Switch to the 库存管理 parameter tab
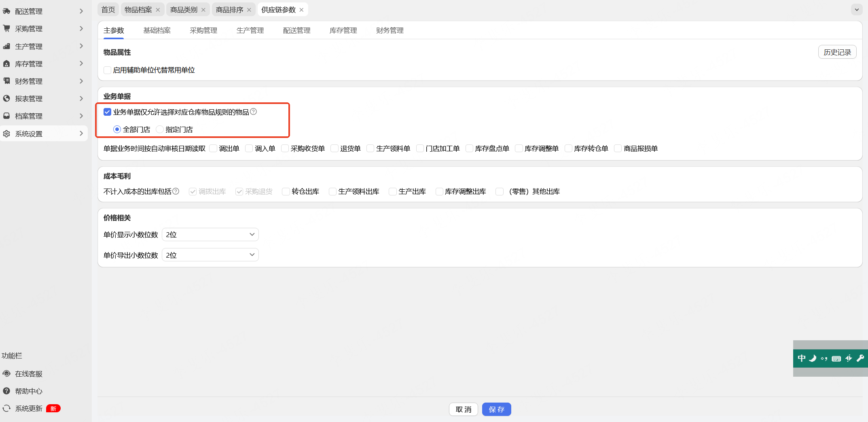The width and height of the screenshot is (868, 422). (343, 30)
